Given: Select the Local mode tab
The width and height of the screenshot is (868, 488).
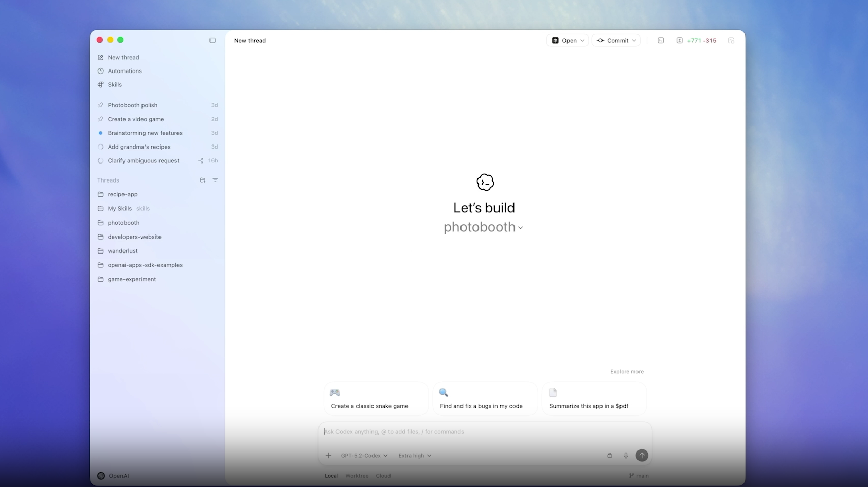Looking at the screenshot, I should click(331, 476).
